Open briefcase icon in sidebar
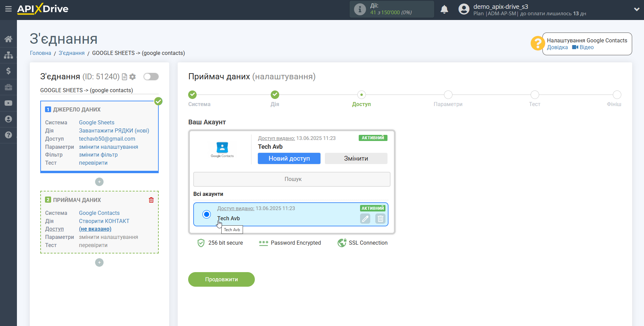Viewport: 644px width, 326px height. tap(8, 87)
